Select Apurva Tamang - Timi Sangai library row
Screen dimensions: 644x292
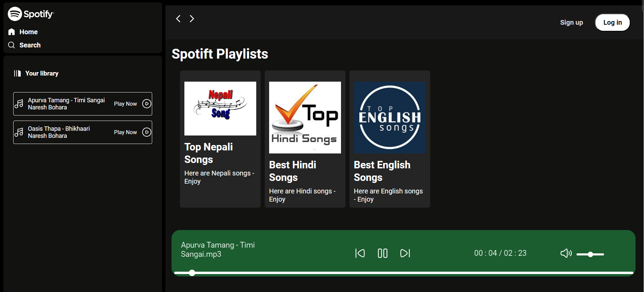pos(83,104)
